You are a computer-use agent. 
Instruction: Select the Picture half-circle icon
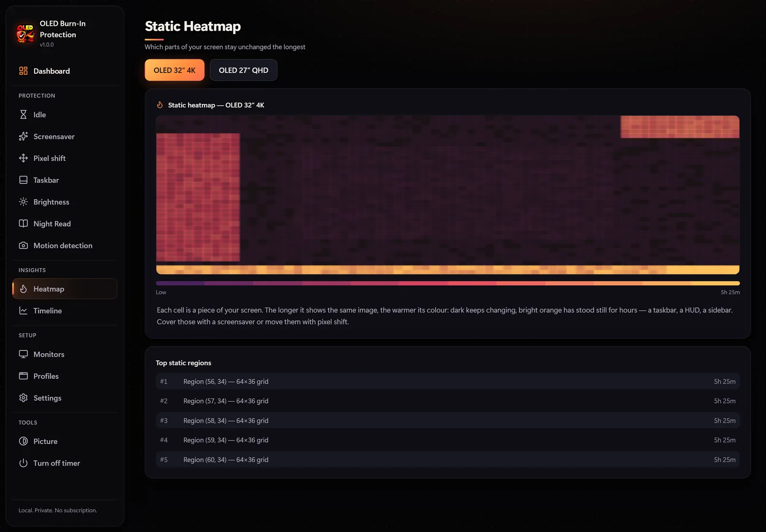pos(23,441)
